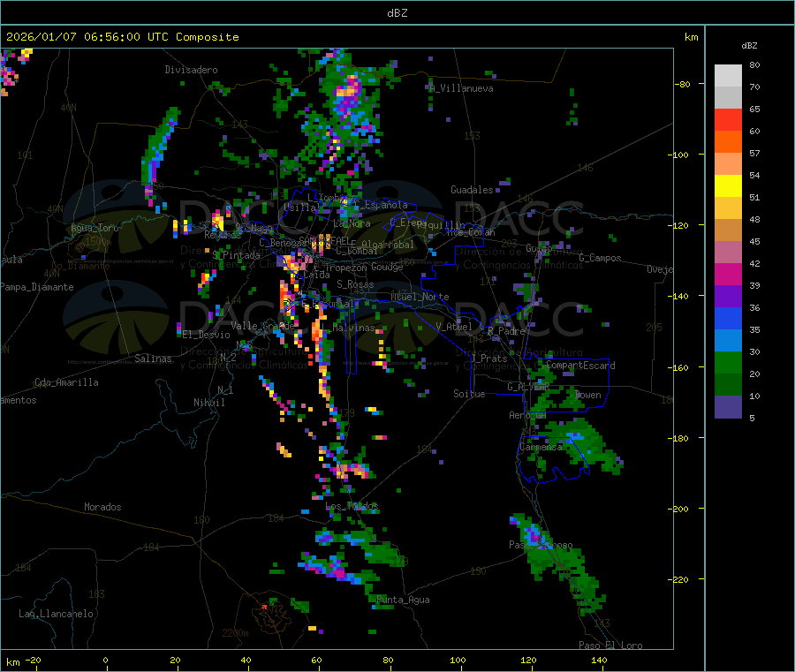Screen dimensions: 795x672
Task: Select the 'Los_Toldos' location label
Action: click(x=352, y=506)
